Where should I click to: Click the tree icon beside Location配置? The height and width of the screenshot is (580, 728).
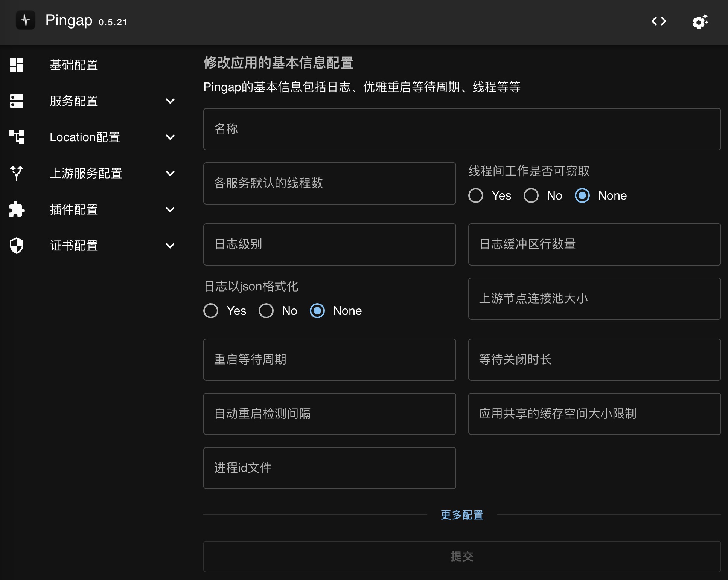coord(17,137)
